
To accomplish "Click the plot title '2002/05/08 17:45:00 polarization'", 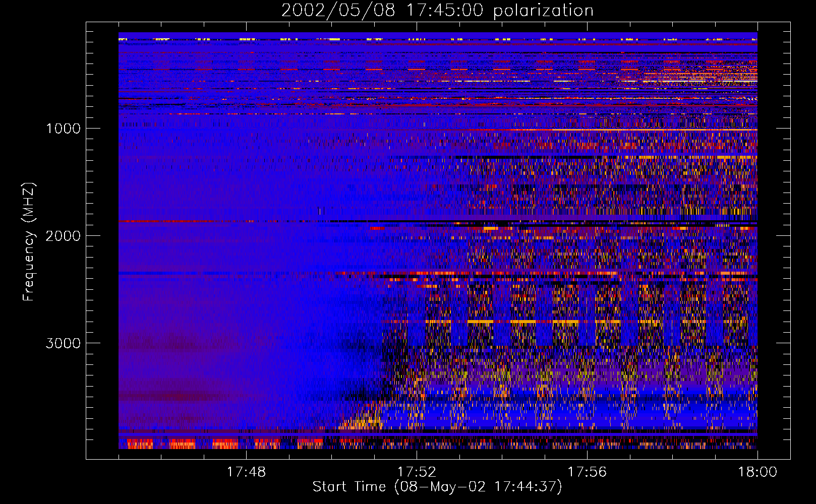I will pyautogui.click(x=437, y=11).
